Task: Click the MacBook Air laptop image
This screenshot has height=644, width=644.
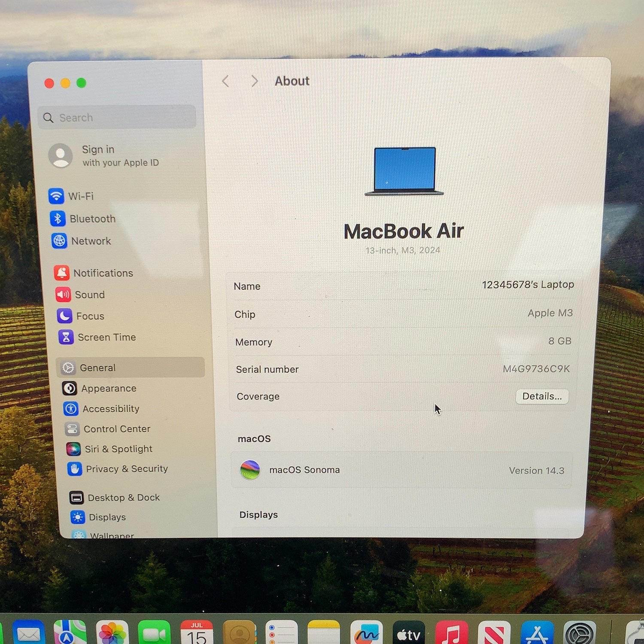Action: [404, 171]
